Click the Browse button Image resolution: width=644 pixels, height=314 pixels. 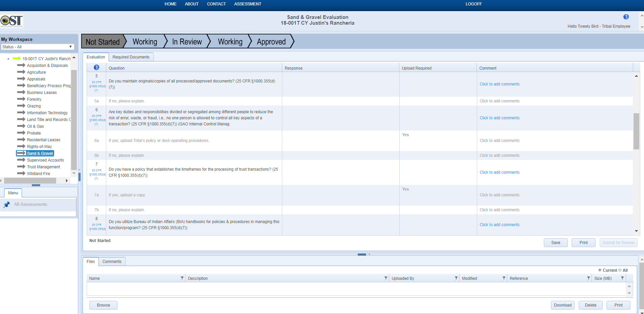tap(103, 305)
